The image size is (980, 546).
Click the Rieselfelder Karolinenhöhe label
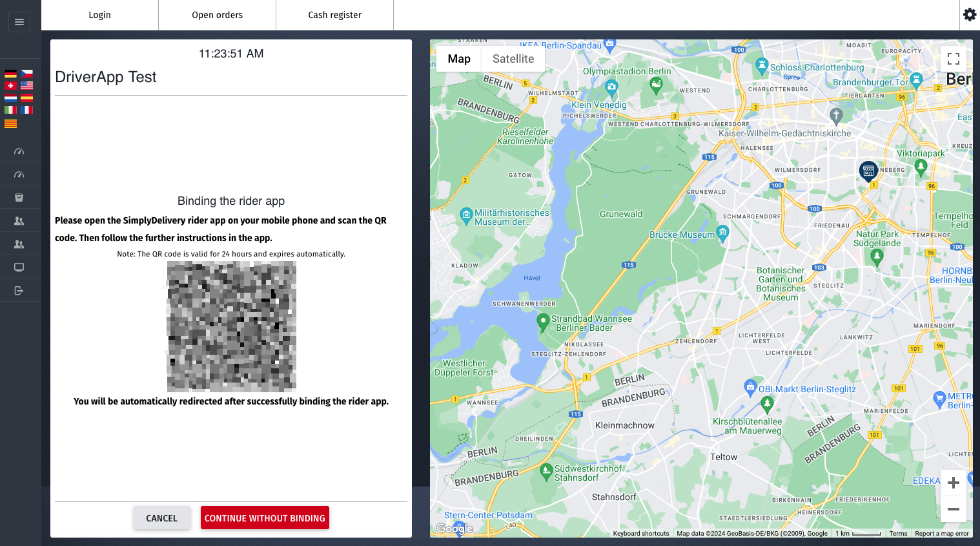coord(526,136)
